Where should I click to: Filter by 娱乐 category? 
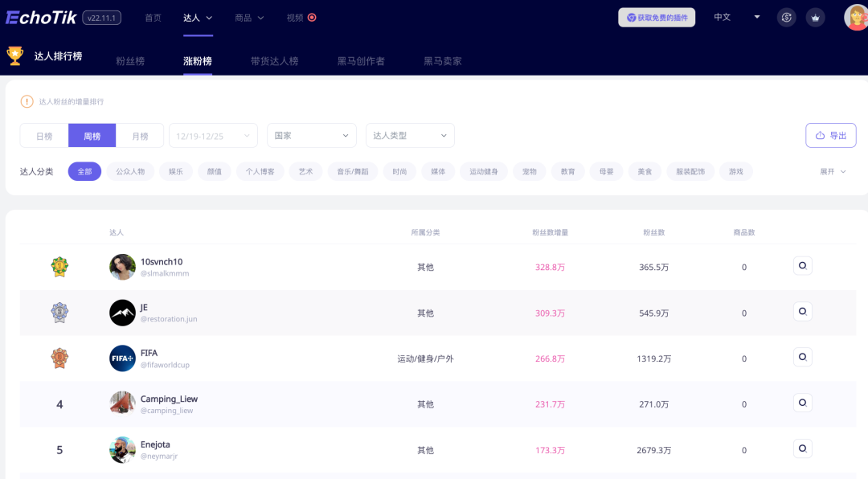pyautogui.click(x=176, y=172)
